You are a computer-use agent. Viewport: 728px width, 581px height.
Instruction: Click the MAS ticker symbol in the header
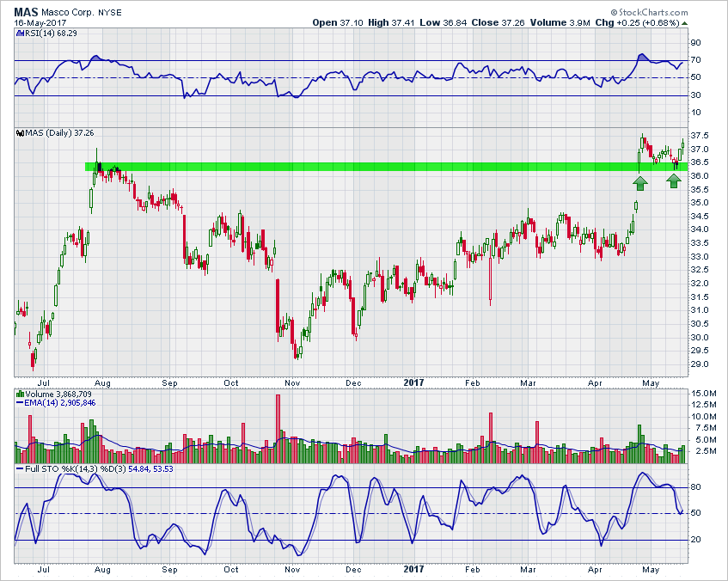pos(26,13)
